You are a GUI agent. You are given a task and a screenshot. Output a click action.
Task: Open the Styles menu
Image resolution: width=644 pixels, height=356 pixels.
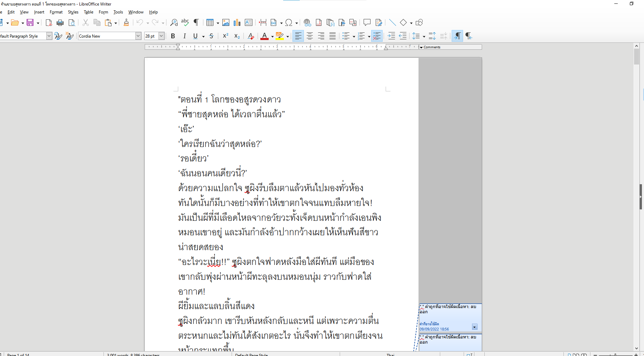point(73,12)
